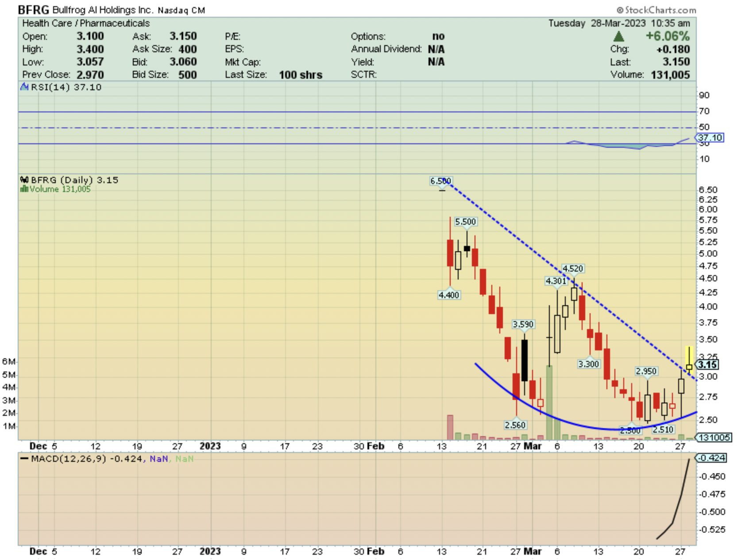Click the 6.500 high price annotation
The width and height of the screenshot is (749, 560).
coord(441,181)
